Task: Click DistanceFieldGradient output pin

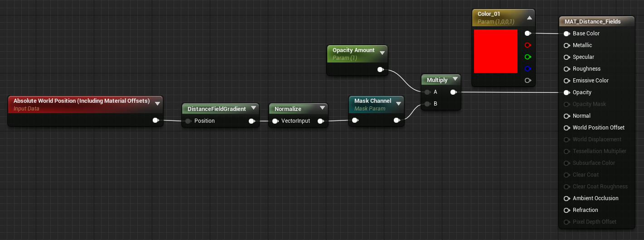Action: click(252, 121)
